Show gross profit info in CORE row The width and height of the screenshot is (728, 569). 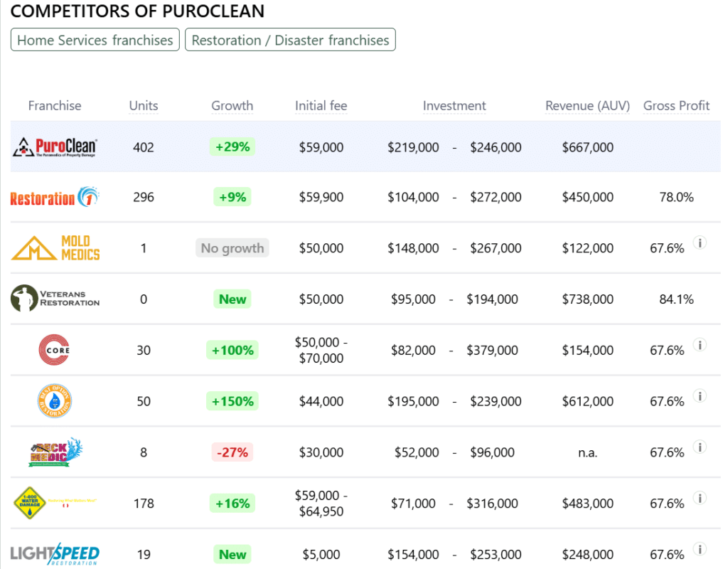[700, 345]
